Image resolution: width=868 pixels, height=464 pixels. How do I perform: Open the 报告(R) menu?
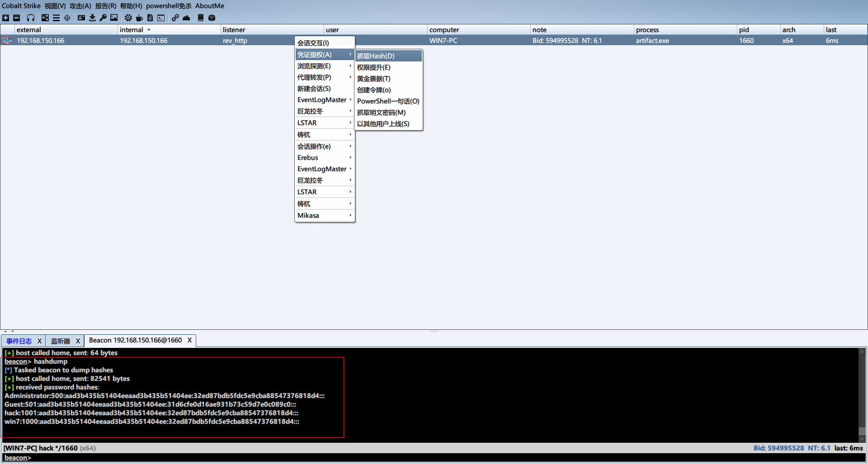(x=106, y=6)
